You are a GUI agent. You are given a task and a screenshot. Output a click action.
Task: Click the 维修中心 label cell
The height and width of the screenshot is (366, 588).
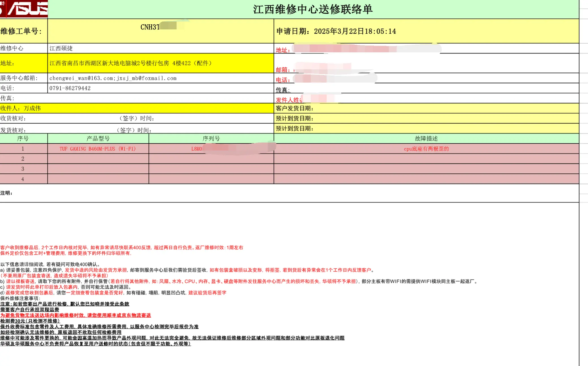24,48
